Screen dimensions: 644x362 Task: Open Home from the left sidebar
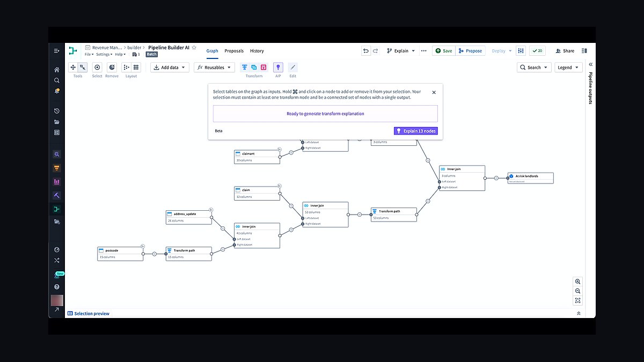click(x=57, y=70)
